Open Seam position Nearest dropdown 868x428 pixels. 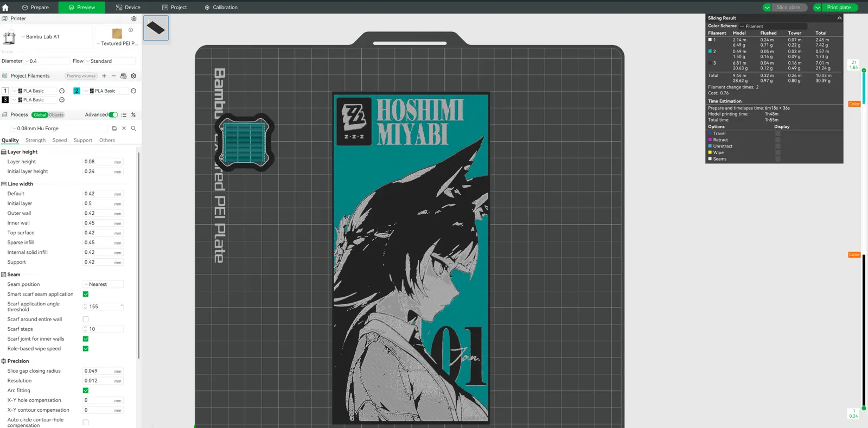[103, 284]
